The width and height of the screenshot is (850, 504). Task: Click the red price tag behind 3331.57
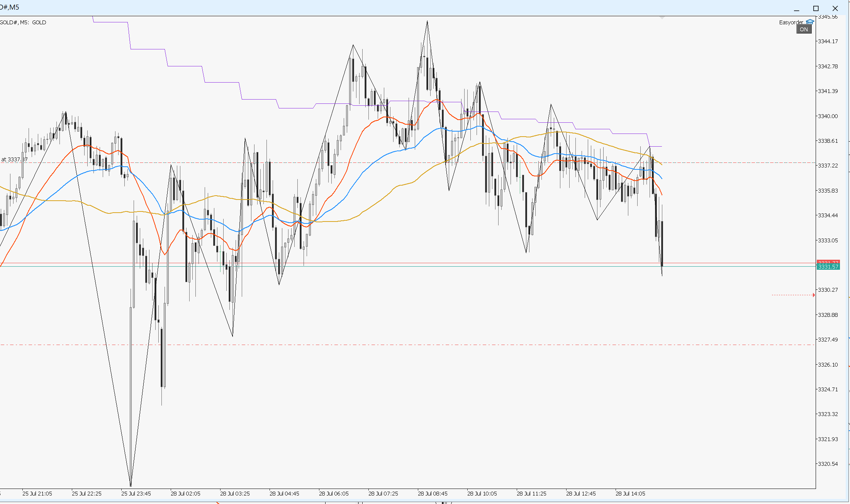828,262
